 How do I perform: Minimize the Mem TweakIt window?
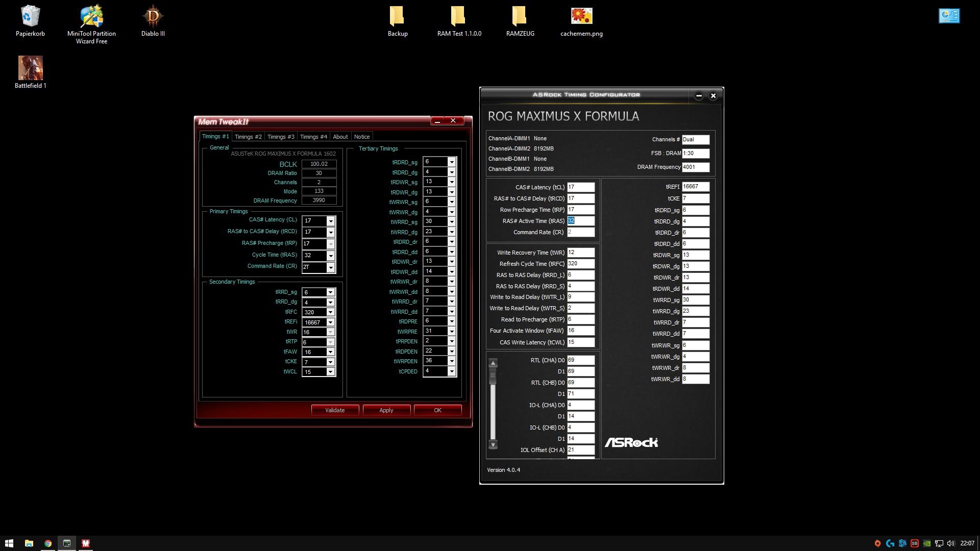coord(437,121)
